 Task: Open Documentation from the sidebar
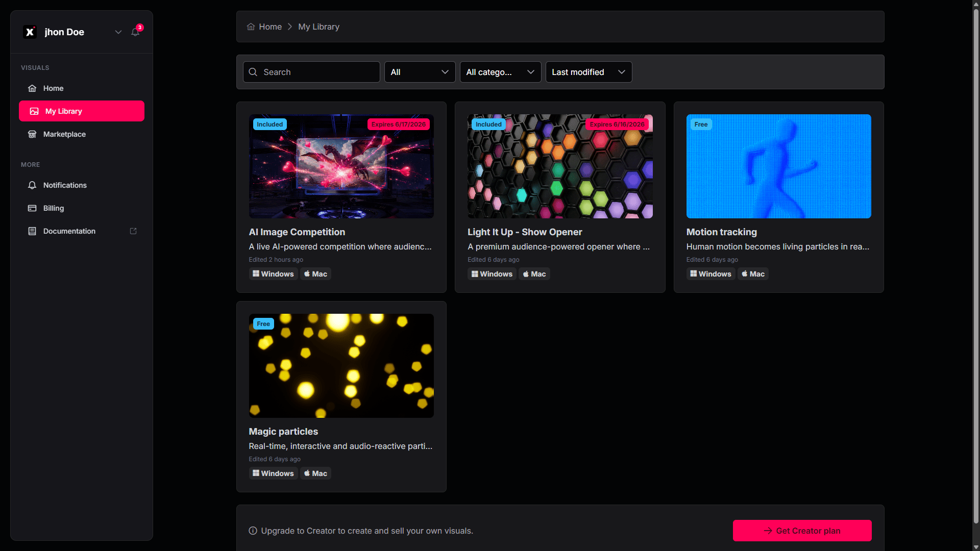(x=82, y=231)
